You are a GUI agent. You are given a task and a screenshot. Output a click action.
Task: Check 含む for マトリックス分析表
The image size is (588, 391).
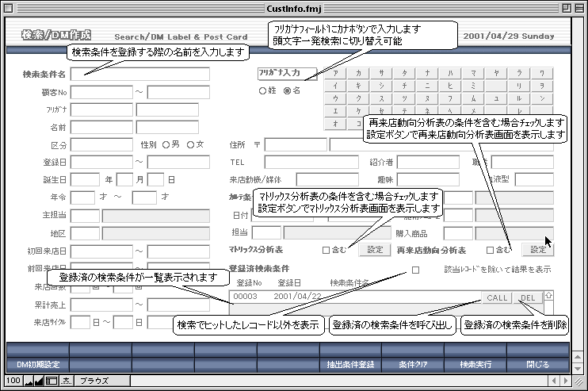(x=326, y=251)
